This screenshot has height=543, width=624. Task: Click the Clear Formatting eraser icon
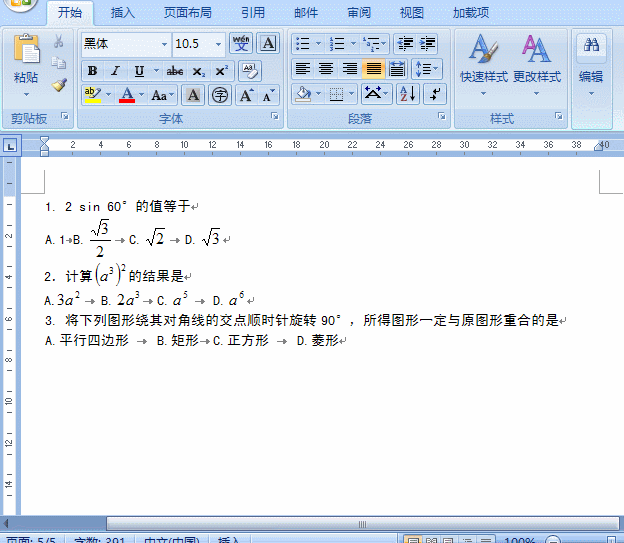click(x=250, y=71)
